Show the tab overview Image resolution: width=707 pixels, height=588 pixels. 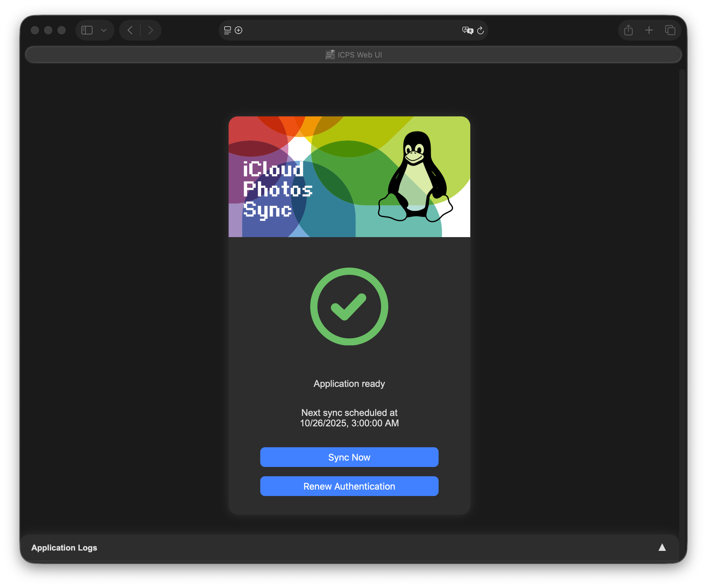(670, 30)
